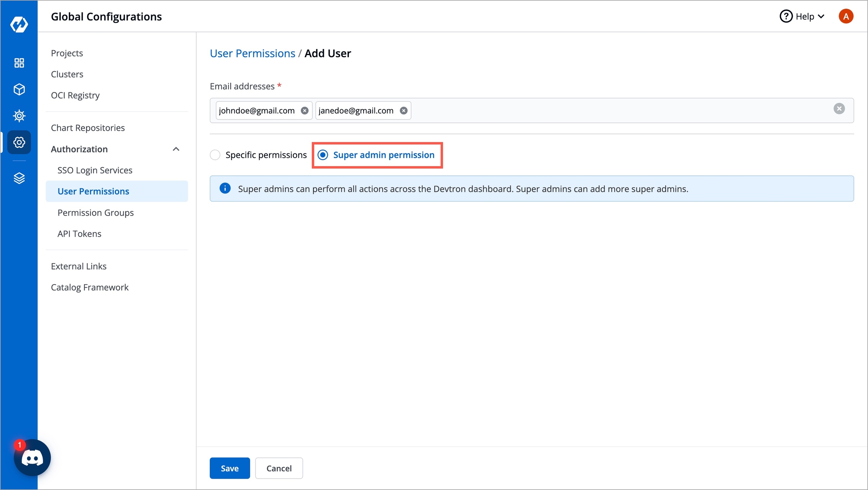Select User Permissions in the sidebar
The image size is (868, 490).
point(117,191)
